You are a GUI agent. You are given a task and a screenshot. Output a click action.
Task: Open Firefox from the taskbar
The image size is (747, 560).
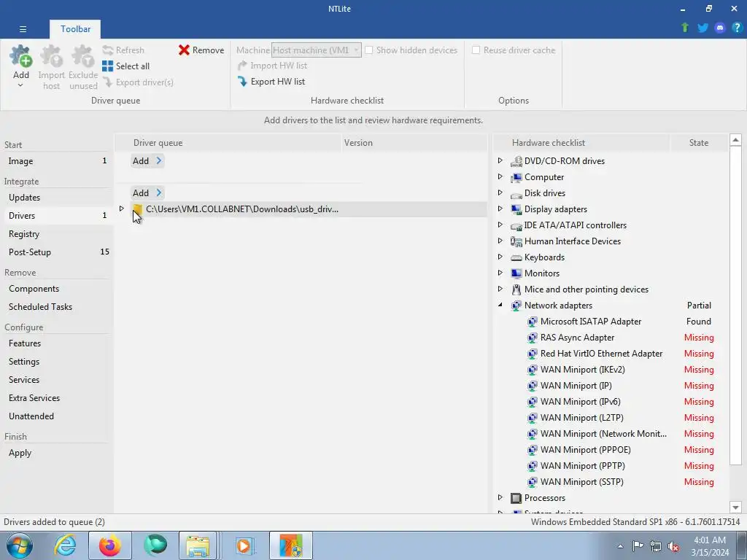[x=109, y=545]
